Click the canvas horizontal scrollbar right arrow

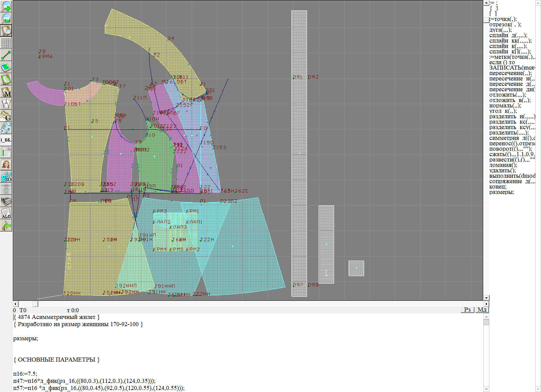(x=486, y=304)
